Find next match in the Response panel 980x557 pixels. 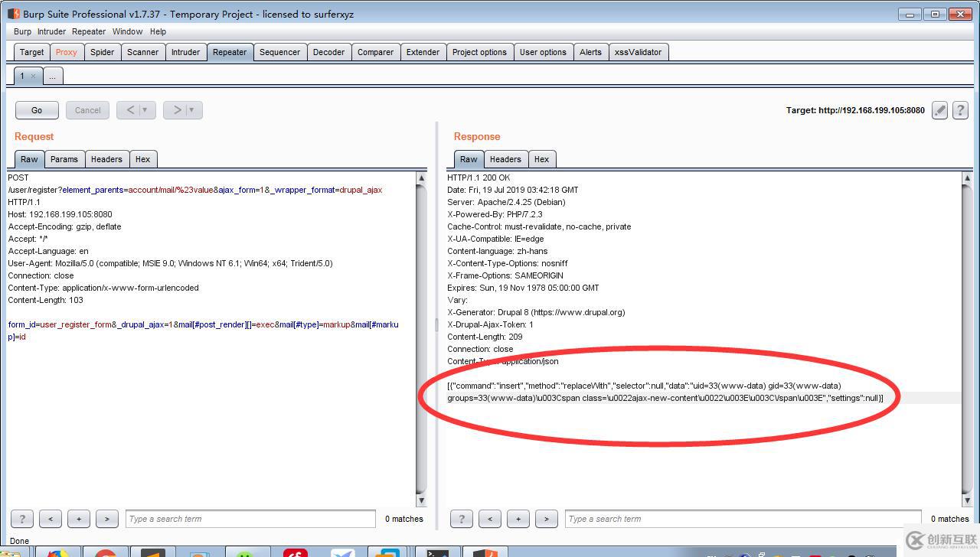(x=547, y=519)
